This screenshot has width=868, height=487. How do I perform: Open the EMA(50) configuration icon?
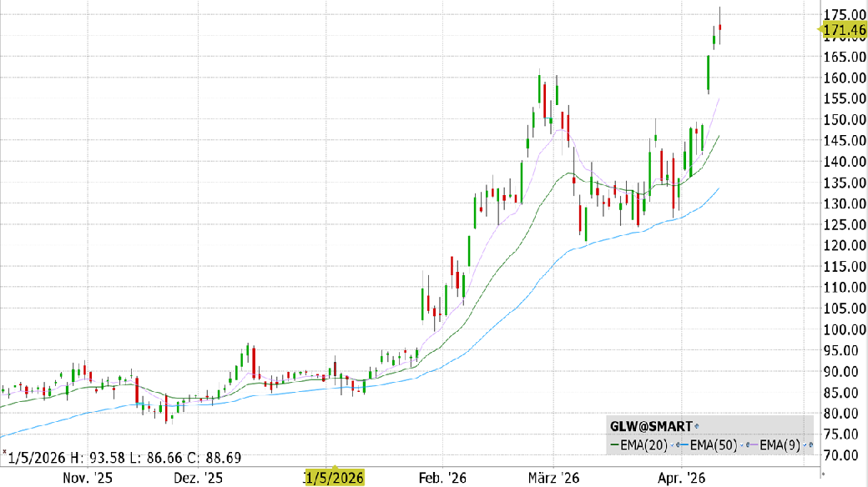click(x=747, y=445)
